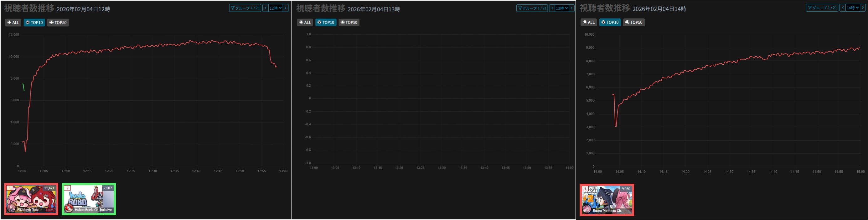Open the Raora Panthera Ch. stream thumbnail
868x220 pixels.
[607, 200]
